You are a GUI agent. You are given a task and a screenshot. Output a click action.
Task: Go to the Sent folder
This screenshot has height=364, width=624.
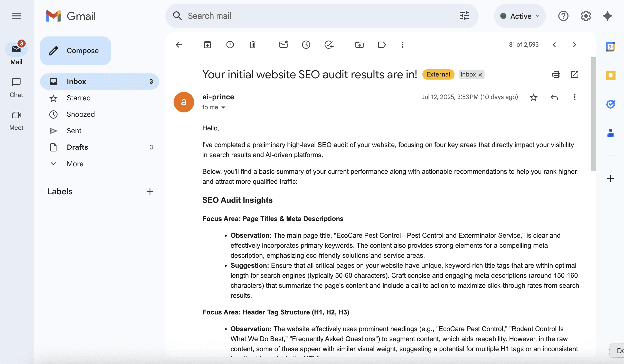74,131
